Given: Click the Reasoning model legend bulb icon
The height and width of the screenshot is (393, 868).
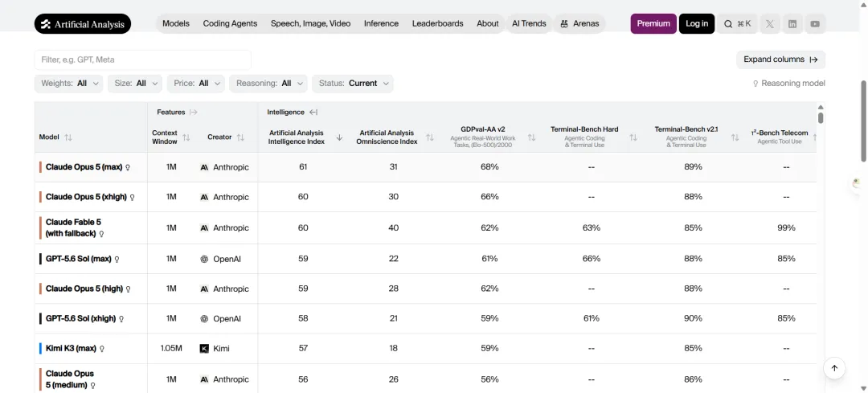Looking at the screenshot, I should click(x=755, y=84).
